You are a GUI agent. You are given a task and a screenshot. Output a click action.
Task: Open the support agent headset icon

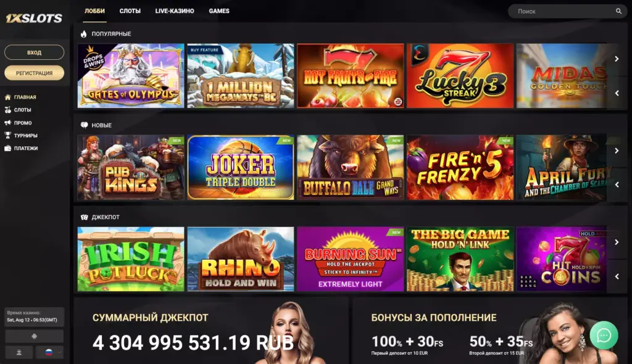(x=19, y=352)
